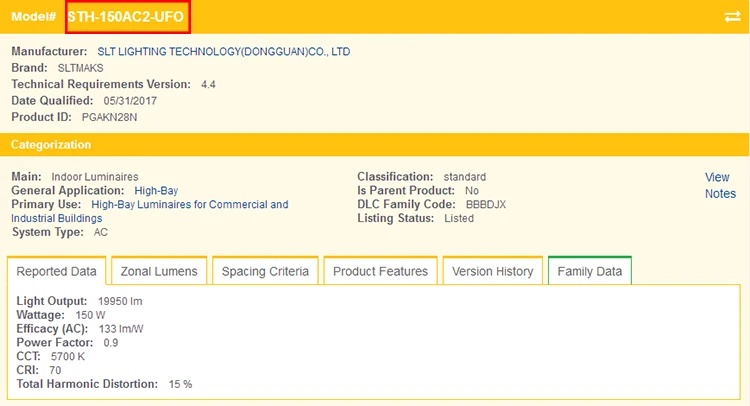This screenshot has width=750, height=406.
Task: Click the Listing Status value Listed
Action: (459, 218)
